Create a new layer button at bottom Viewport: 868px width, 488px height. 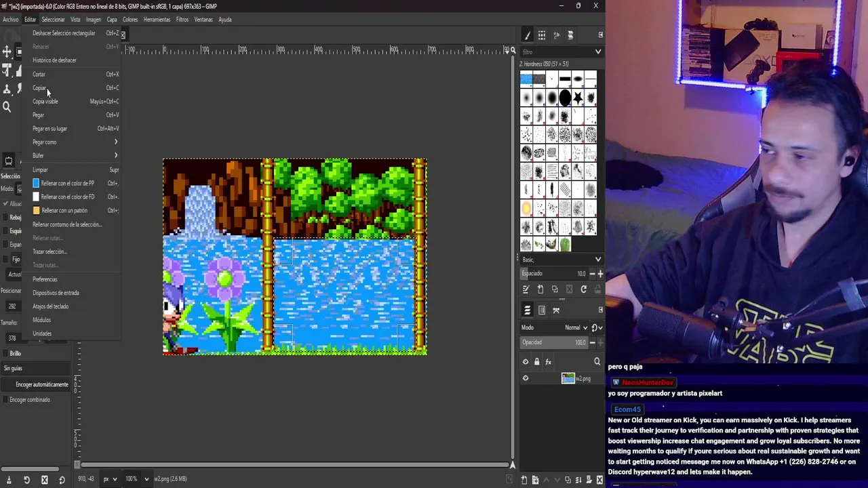(x=524, y=480)
